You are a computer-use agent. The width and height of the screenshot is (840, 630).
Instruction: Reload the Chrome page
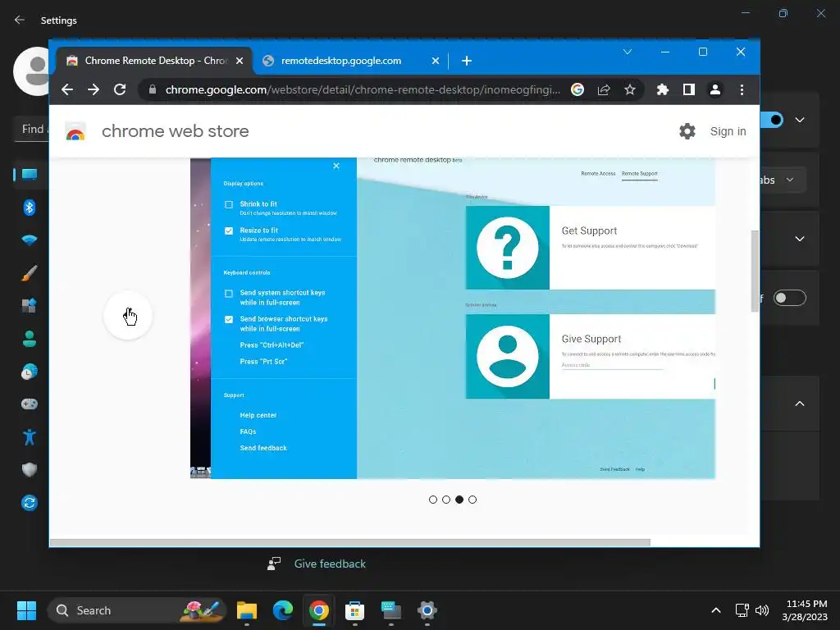pos(120,89)
